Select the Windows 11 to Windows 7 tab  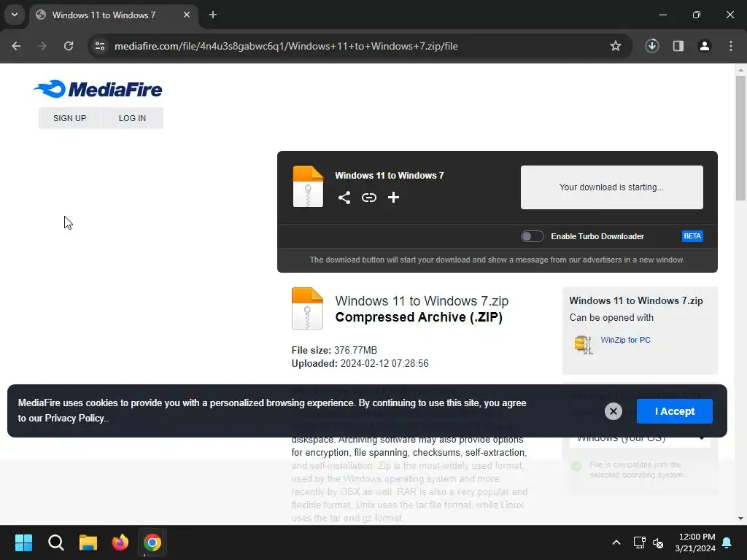coord(115,15)
